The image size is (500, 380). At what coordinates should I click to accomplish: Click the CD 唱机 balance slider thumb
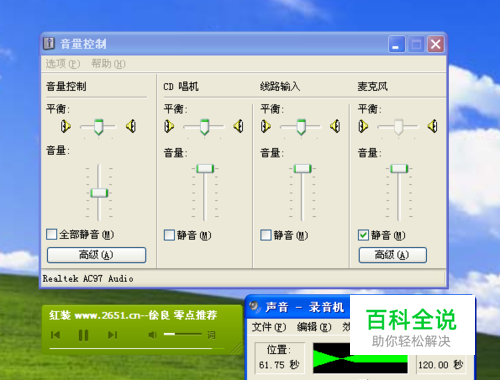point(204,127)
